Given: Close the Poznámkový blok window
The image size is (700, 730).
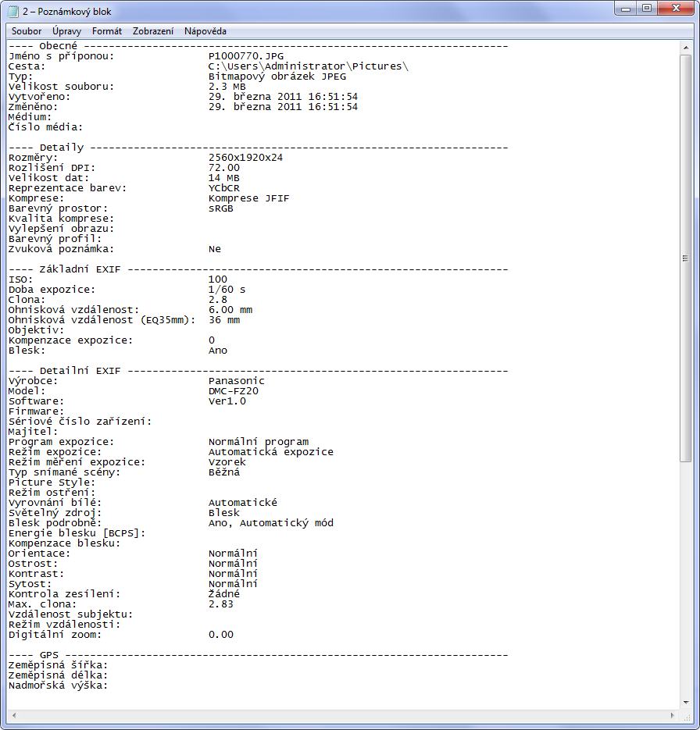Looking at the screenshot, I should 677,9.
